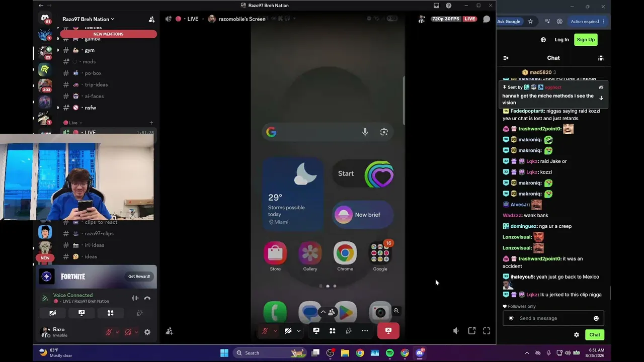Open Spotify from Windows taskbar
This screenshot has height=362, width=644.
(x=390, y=353)
